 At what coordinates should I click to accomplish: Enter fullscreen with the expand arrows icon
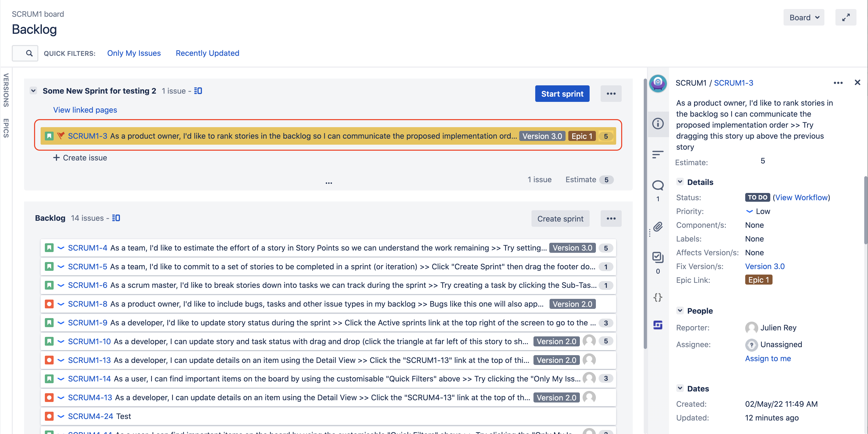(845, 18)
